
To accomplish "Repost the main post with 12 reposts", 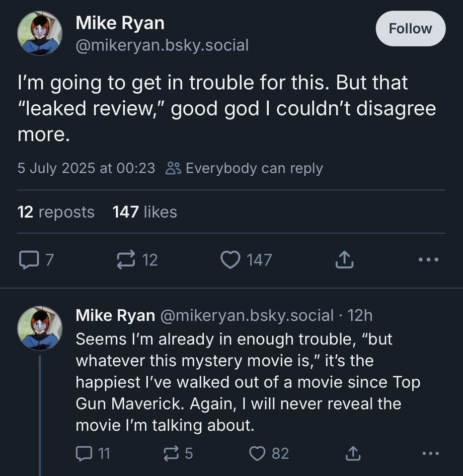I will tap(124, 260).
